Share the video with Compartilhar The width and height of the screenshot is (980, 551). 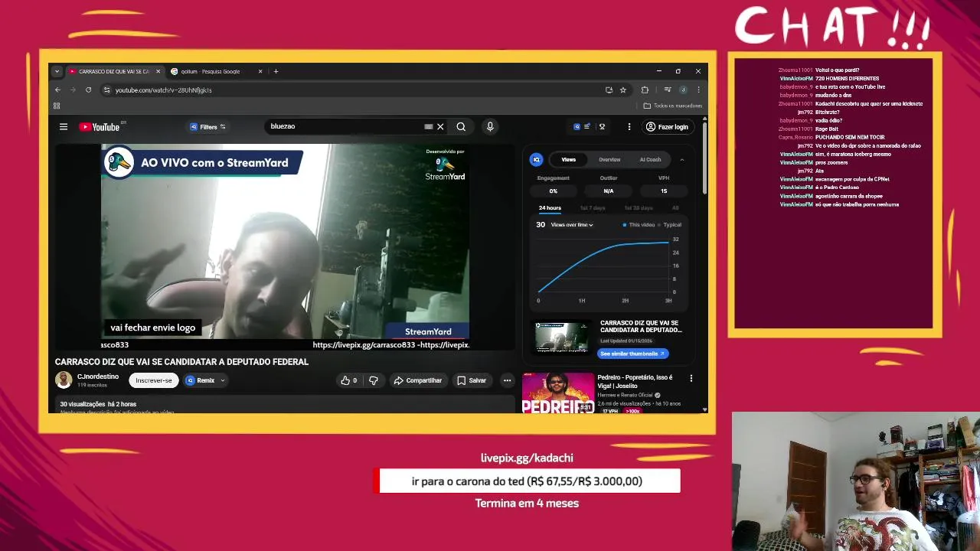(x=418, y=380)
